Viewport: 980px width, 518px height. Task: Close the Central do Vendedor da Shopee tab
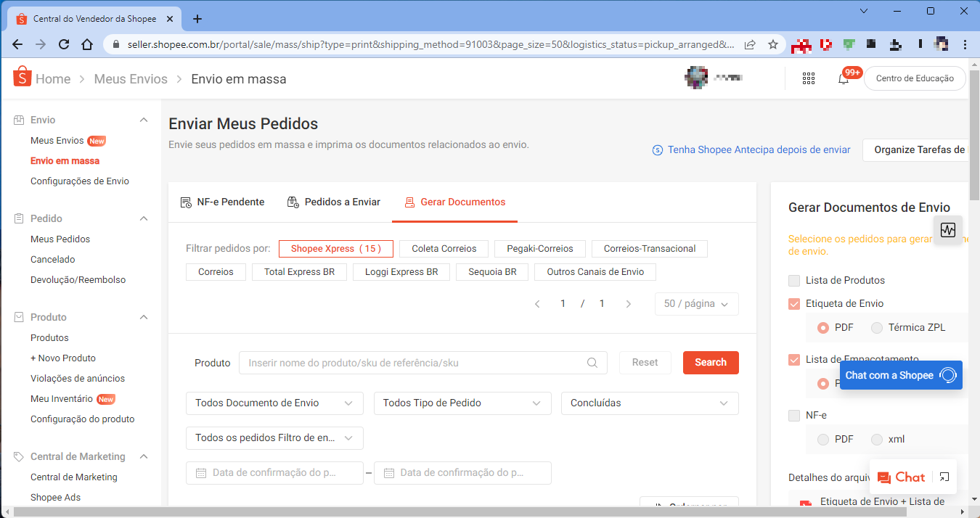point(171,19)
